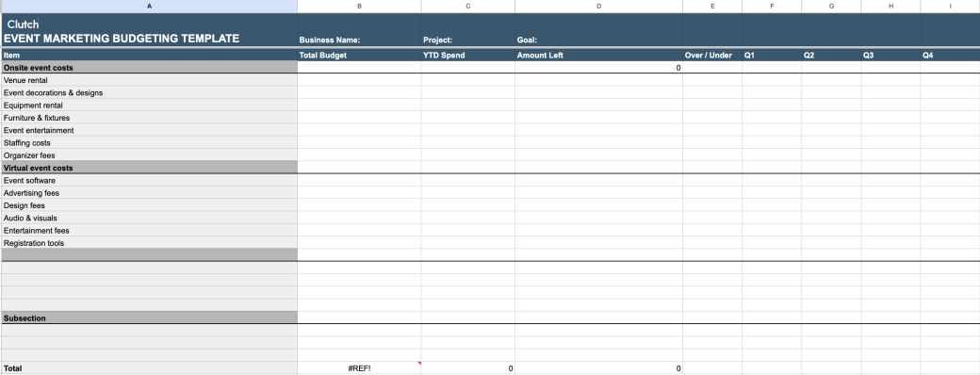This screenshot has height=375, width=980.
Task: Select the Entertainment fees cell
Action: (149, 230)
